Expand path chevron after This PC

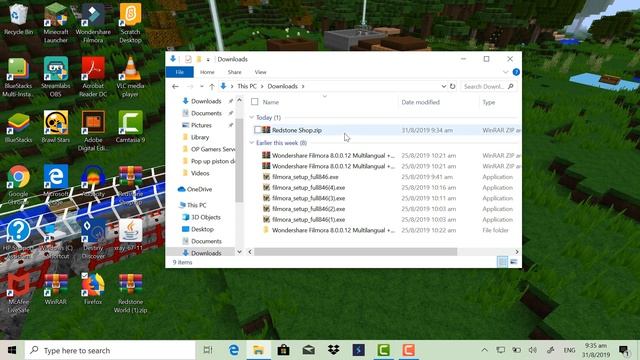pyautogui.click(x=262, y=87)
